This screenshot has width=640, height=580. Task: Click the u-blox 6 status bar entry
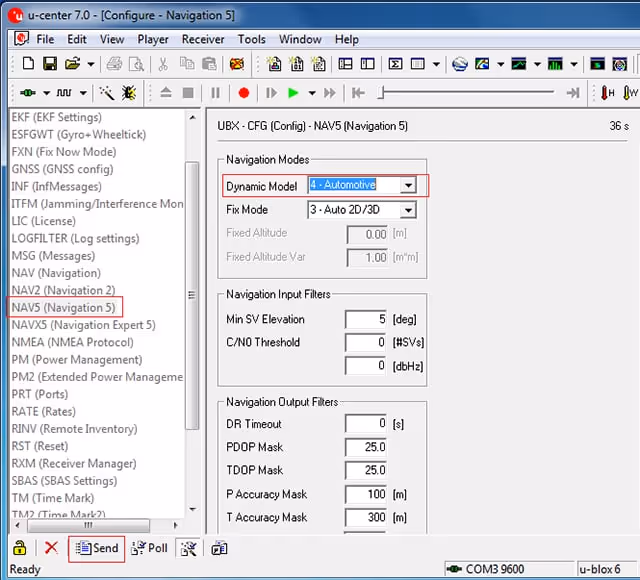coord(607,569)
